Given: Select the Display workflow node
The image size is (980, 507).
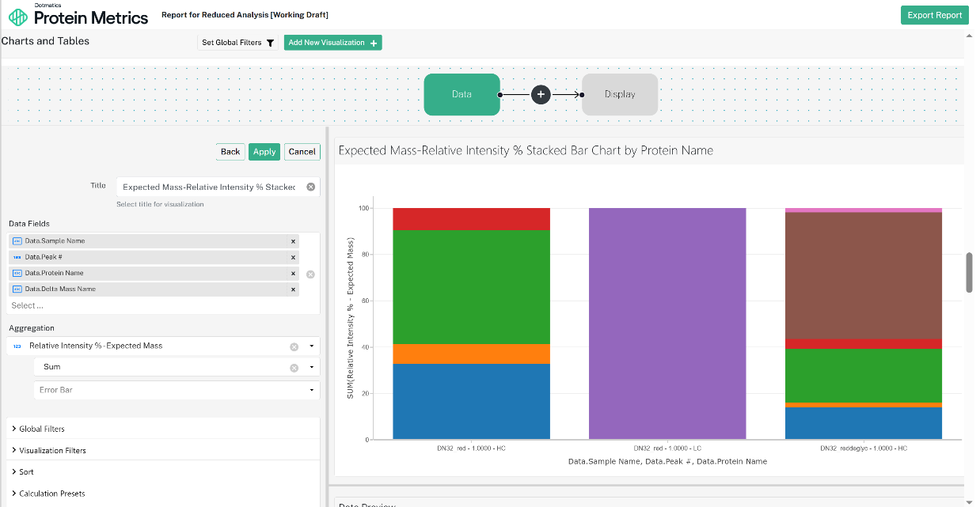Looking at the screenshot, I should tap(620, 94).
